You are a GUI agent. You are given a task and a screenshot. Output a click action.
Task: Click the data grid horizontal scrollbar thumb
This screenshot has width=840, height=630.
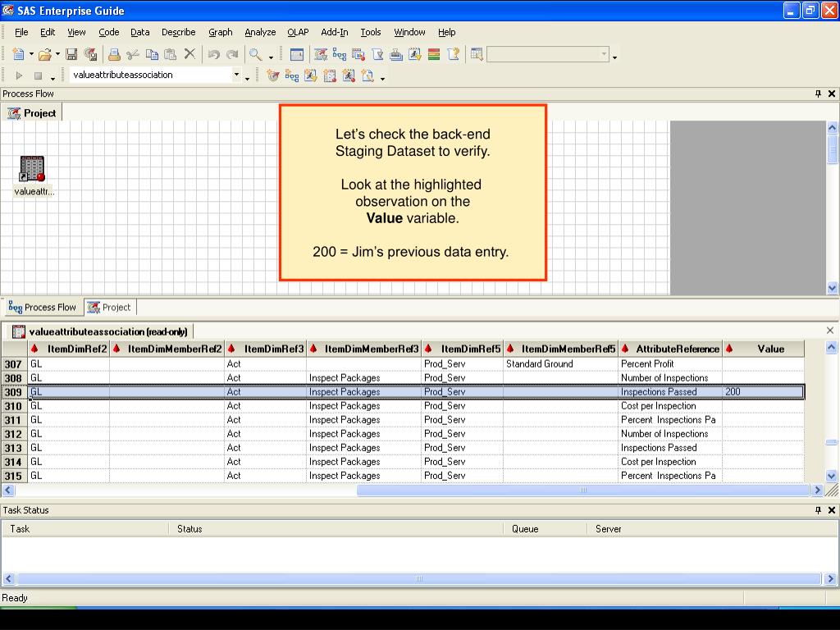pos(583,490)
